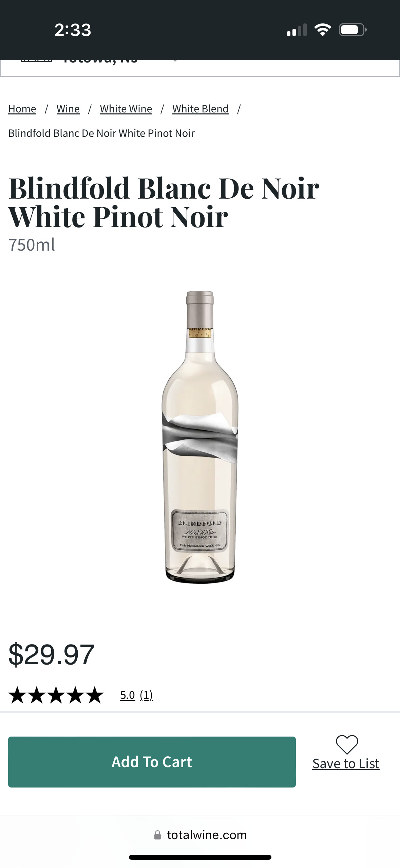Image resolution: width=400 pixels, height=868 pixels.
Task: Tap the home indicator bar
Action: coord(200,857)
